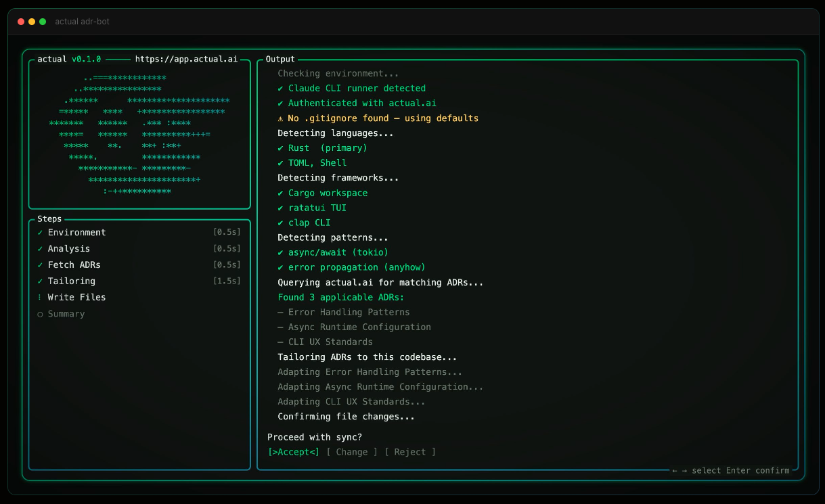Click the actual ASCII art logo

[139, 135]
